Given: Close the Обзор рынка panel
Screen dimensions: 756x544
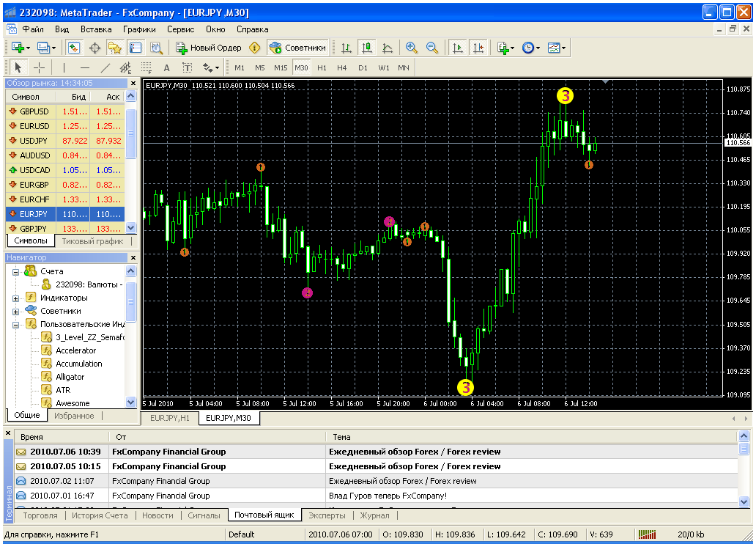Looking at the screenshot, I should point(133,83).
